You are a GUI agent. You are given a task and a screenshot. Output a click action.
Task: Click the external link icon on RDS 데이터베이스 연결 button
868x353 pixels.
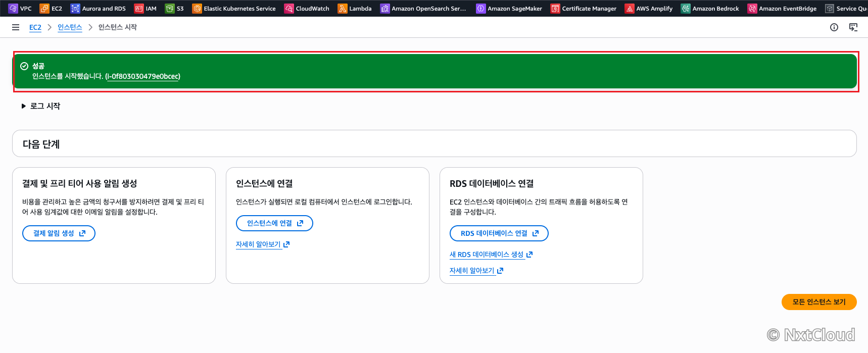[x=536, y=233]
